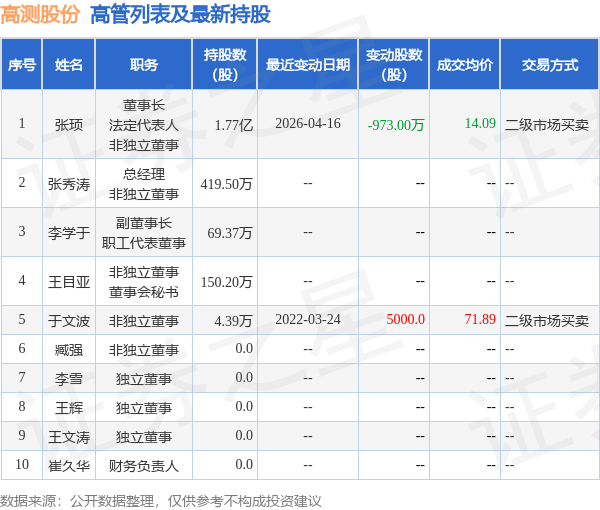Click the holding 69.37万
Screen dimensions: 600x510
230,233
